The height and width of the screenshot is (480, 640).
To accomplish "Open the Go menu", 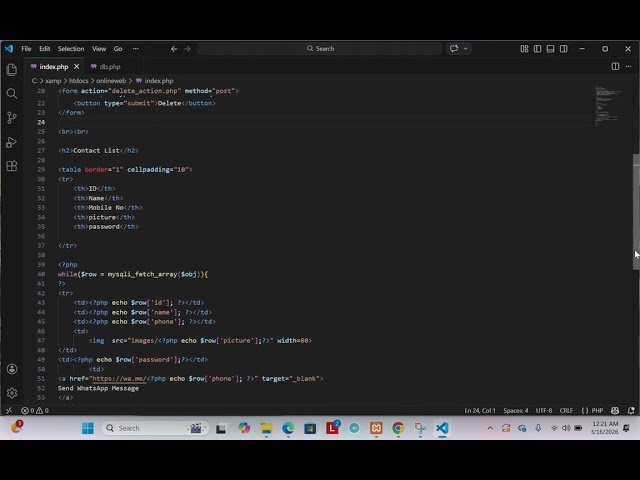I will click(118, 49).
